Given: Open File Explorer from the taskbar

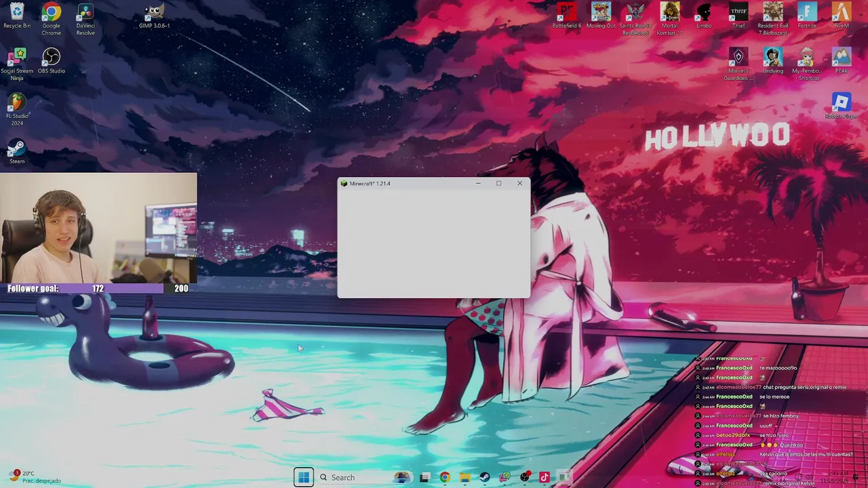Looking at the screenshot, I should (465, 477).
